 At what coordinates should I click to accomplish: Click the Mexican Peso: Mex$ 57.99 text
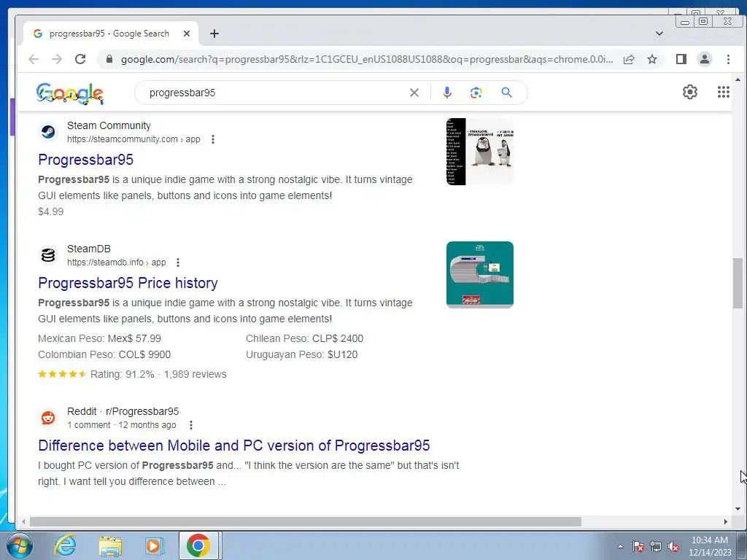point(99,338)
